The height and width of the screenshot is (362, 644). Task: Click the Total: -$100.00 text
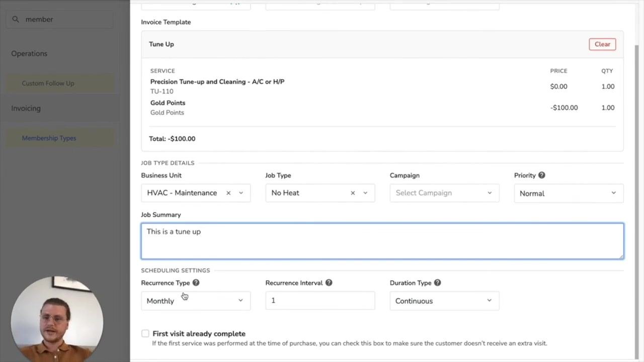point(172,139)
